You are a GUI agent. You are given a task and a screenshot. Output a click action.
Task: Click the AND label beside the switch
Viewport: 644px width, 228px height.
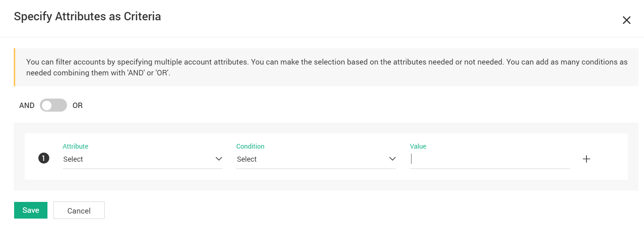[27, 105]
